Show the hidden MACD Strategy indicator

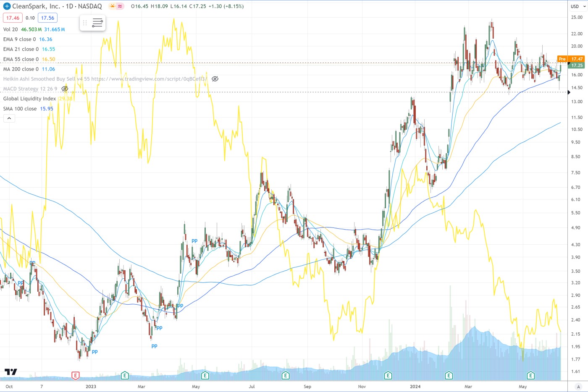click(x=65, y=89)
